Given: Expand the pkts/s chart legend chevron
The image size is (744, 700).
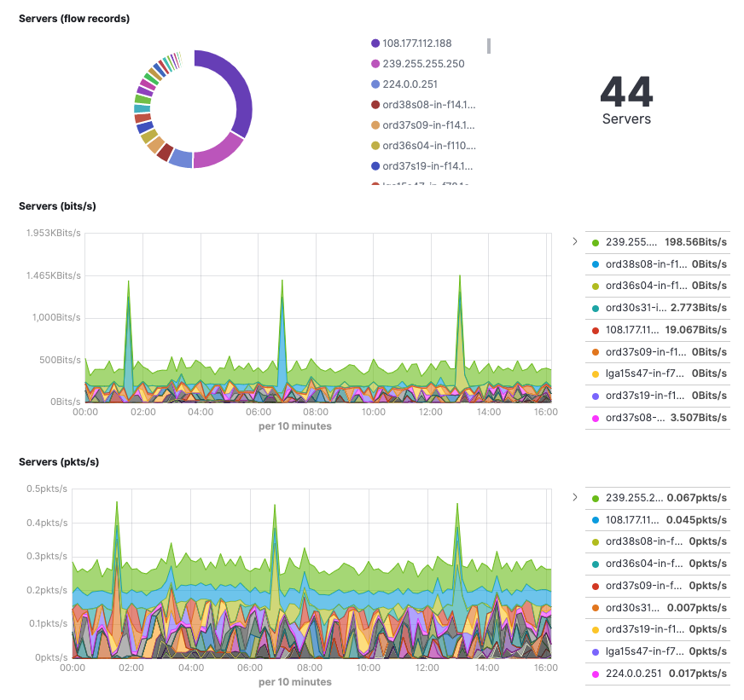Looking at the screenshot, I should 574,497.
